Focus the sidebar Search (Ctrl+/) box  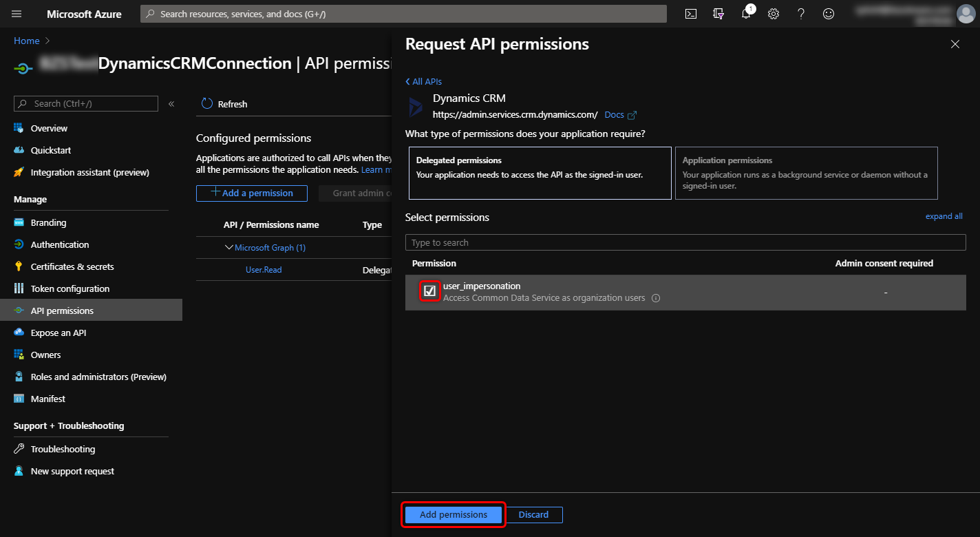point(86,103)
